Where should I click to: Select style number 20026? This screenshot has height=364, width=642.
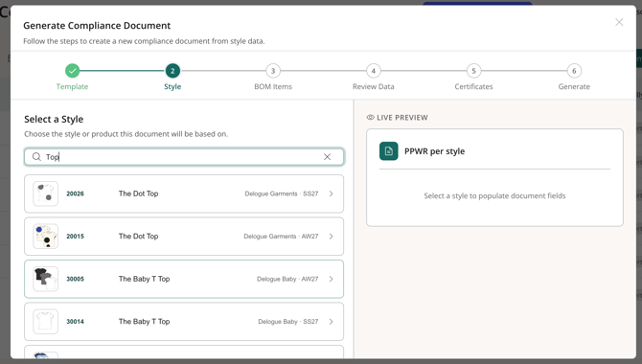point(76,193)
